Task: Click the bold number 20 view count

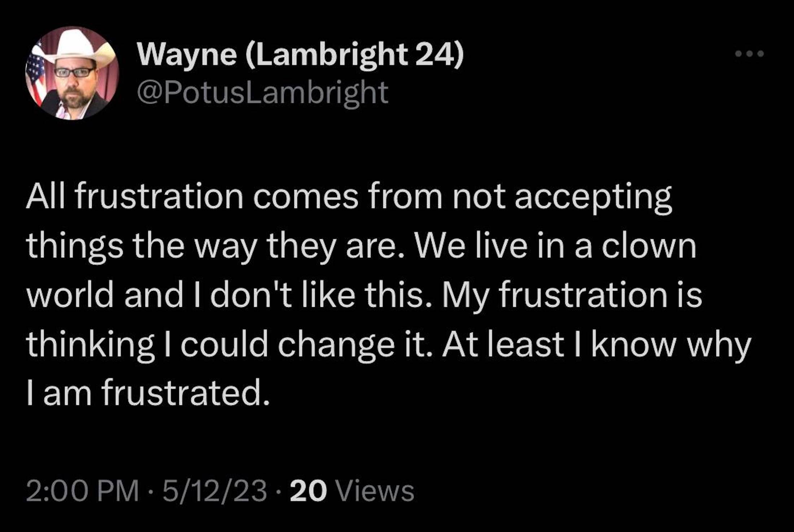Action: 308,491
